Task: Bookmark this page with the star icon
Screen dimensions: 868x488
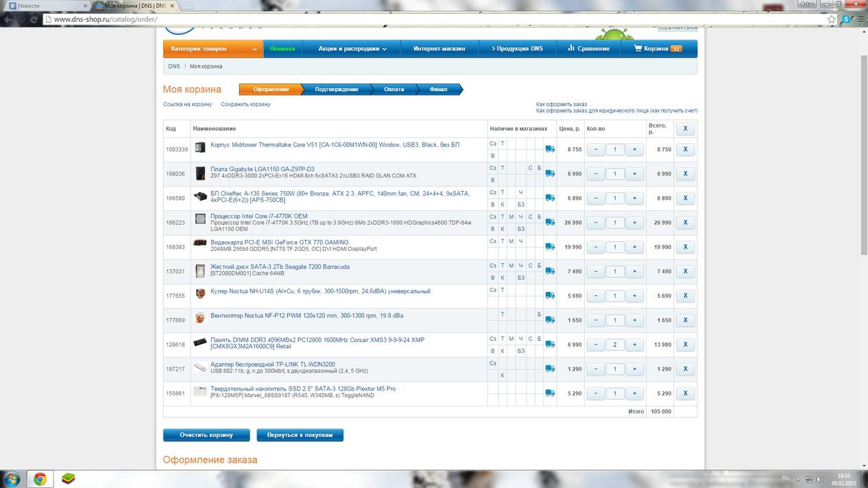Action: tap(832, 19)
